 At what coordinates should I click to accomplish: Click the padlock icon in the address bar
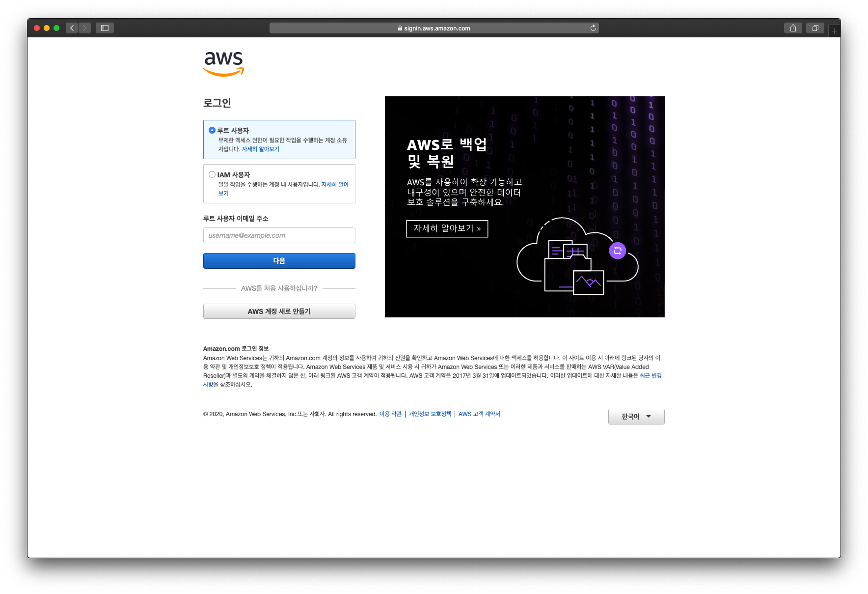click(x=400, y=28)
